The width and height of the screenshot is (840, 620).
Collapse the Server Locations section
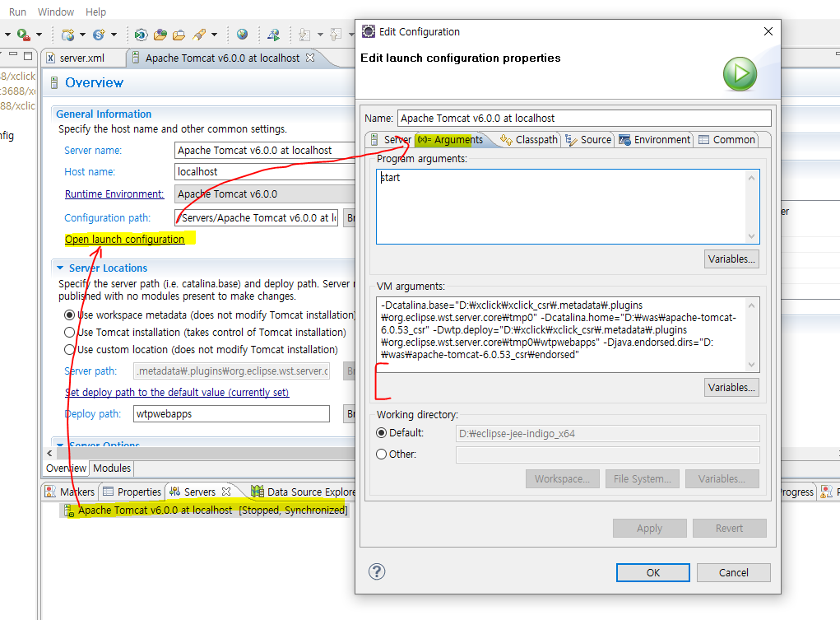pos(60,268)
